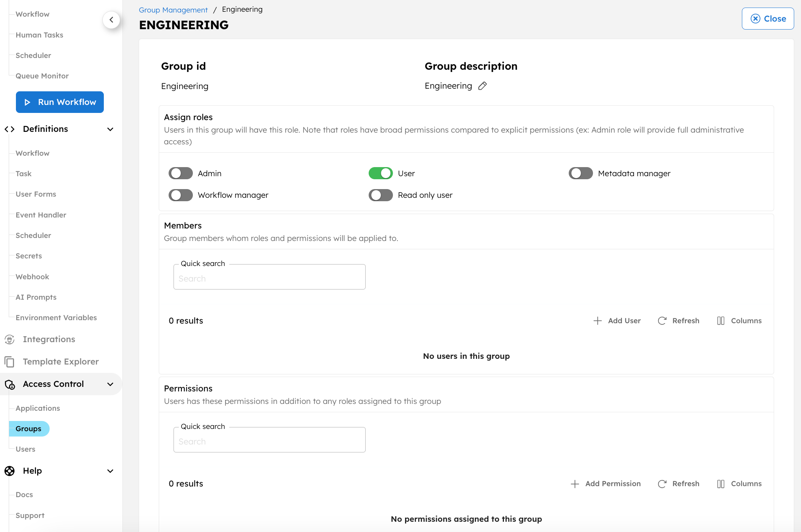Collapse the Help section chevron
Screen dimensions: 801x532
point(110,471)
